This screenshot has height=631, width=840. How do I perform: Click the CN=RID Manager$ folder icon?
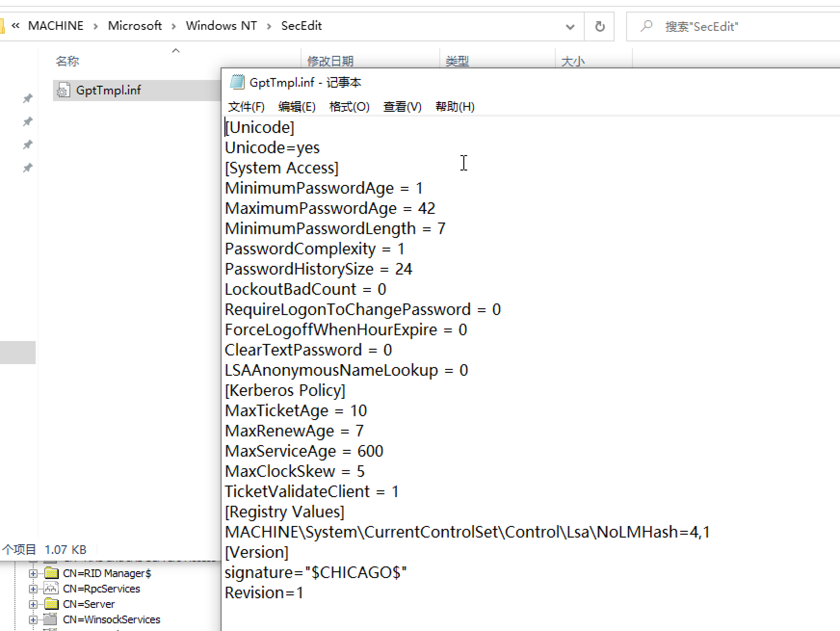point(51,573)
